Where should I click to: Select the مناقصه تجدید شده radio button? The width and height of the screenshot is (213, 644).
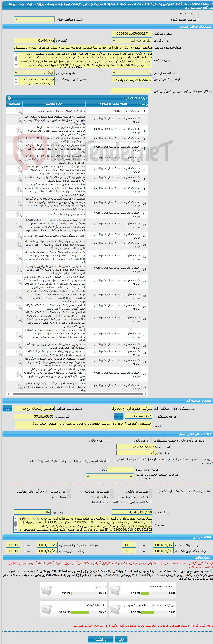click(198, 19)
